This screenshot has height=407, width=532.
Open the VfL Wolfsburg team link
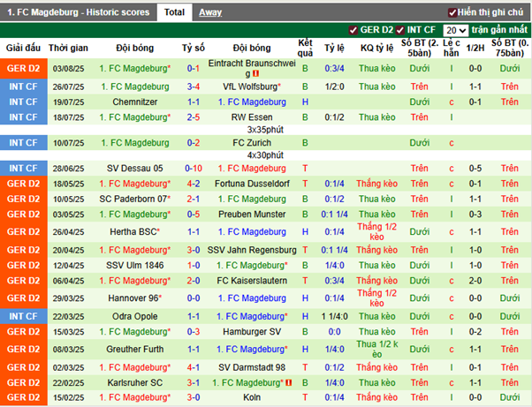tap(252, 87)
